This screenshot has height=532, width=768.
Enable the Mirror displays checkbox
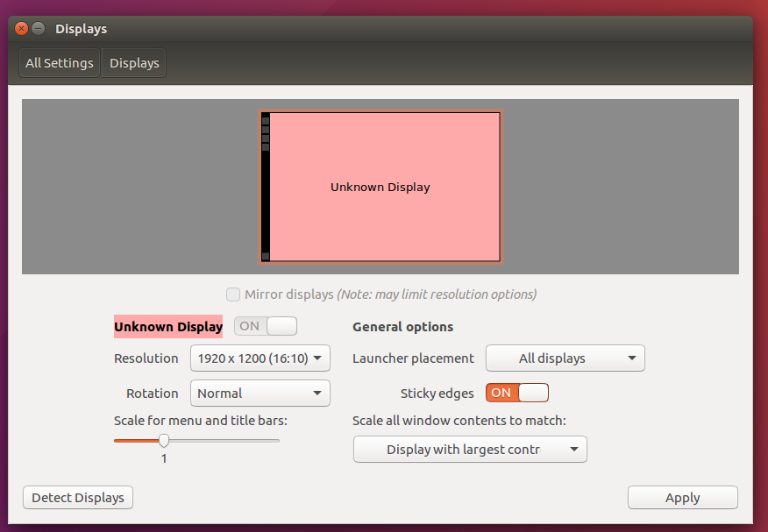(x=233, y=294)
